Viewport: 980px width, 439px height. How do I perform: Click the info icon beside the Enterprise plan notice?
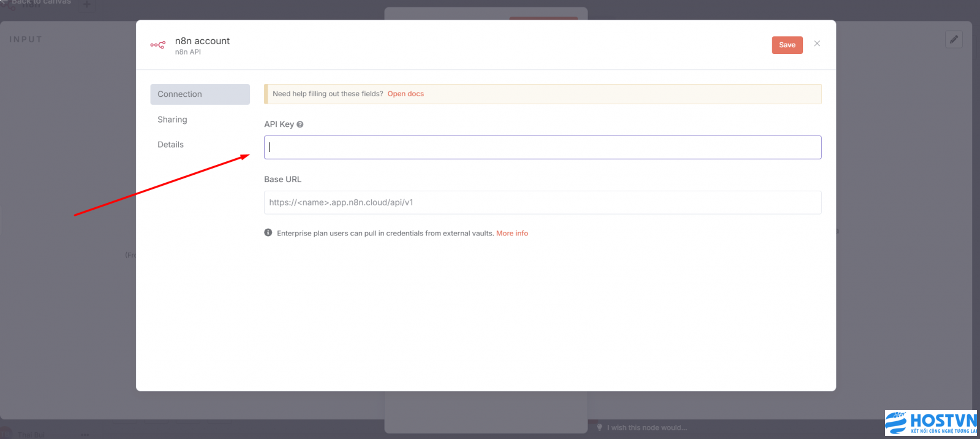pos(268,233)
